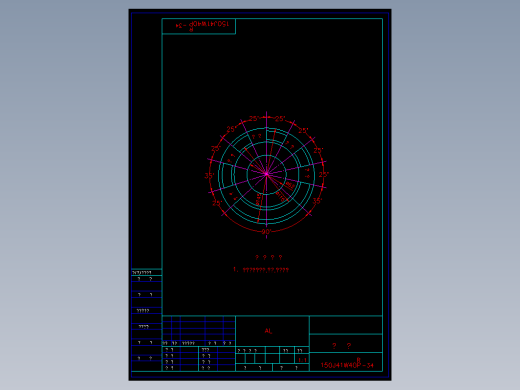Image resolution: width=520 pixels, height=390 pixels.
Task: Select the 1:1 scale value
Action: pos(302,360)
